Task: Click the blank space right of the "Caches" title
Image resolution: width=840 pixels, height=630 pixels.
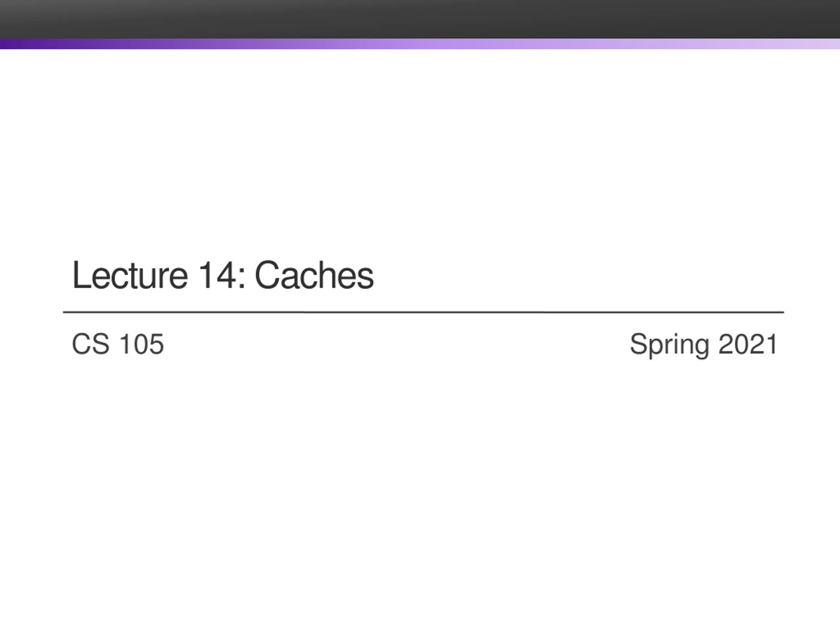Action: [577, 275]
